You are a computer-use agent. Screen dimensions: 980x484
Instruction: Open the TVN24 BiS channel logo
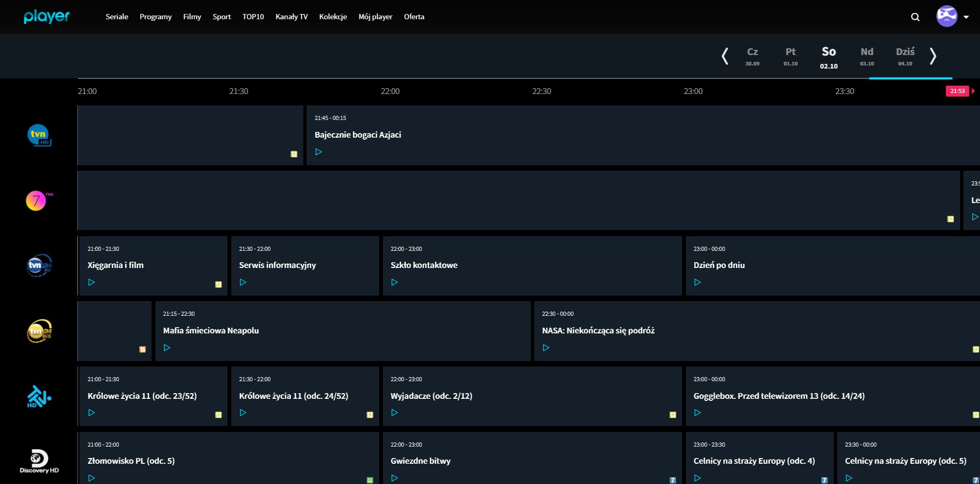(x=39, y=331)
